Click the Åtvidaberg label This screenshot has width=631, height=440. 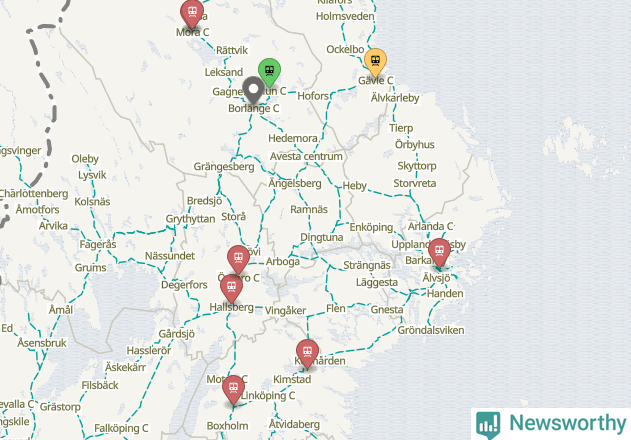point(294,424)
